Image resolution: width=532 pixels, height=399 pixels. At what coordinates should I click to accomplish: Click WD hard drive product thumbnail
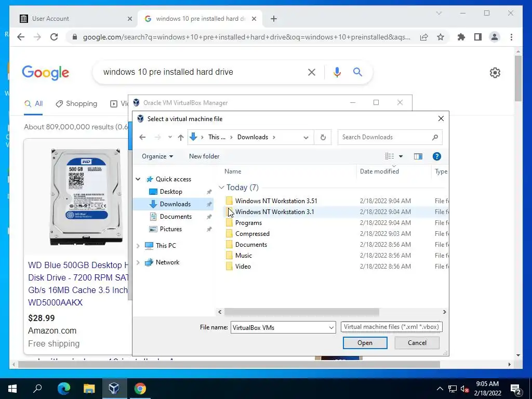(x=85, y=197)
